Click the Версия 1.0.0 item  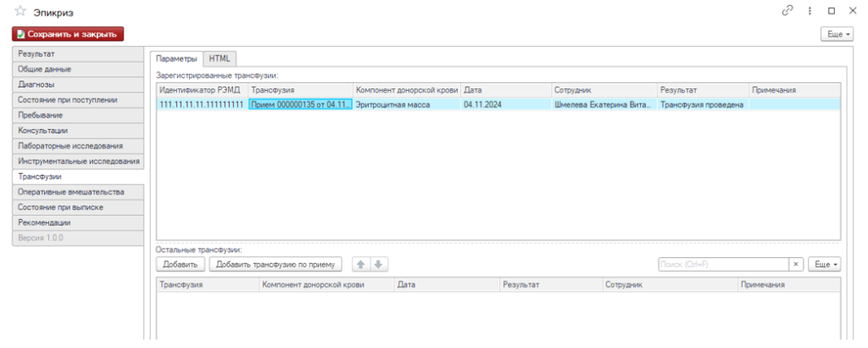tap(77, 238)
